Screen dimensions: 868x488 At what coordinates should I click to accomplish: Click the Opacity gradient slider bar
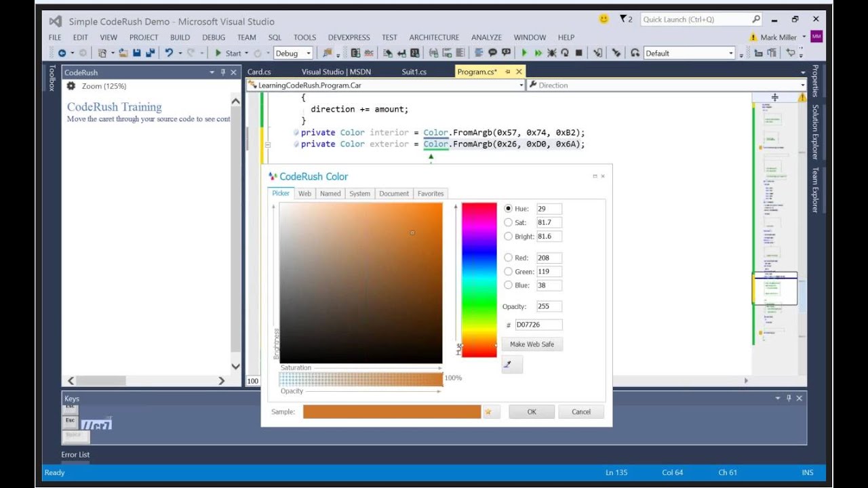(x=361, y=380)
